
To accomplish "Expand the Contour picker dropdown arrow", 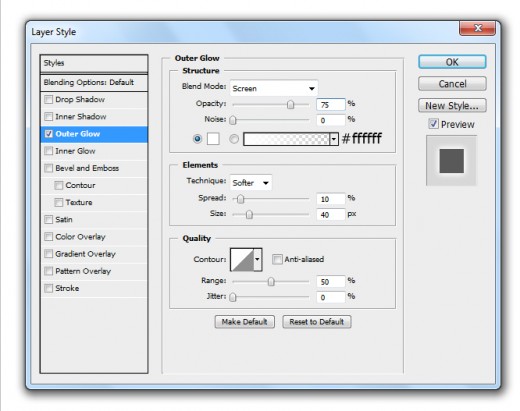I will pyautogui.click(x=257, y=259).
